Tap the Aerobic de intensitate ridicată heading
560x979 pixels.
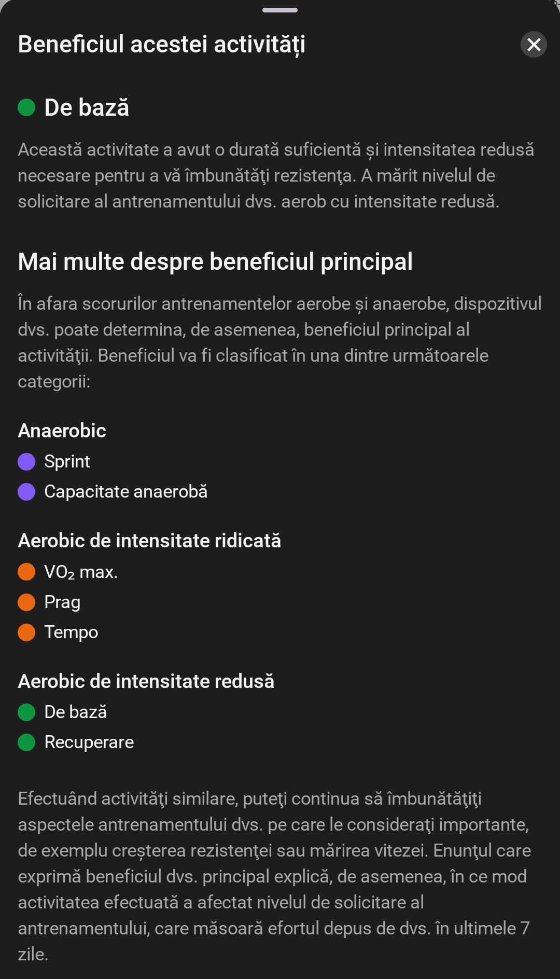[x=149, y=541]
